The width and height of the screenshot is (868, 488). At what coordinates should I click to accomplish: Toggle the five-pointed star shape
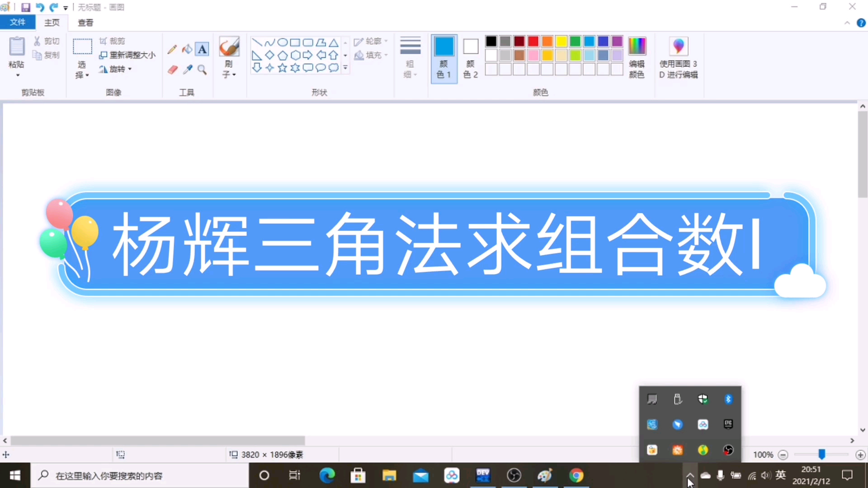pos(282,67)
